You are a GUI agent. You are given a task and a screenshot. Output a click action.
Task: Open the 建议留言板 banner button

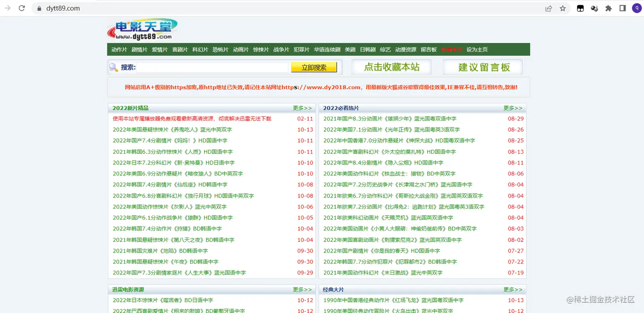[x=483, y=67]
